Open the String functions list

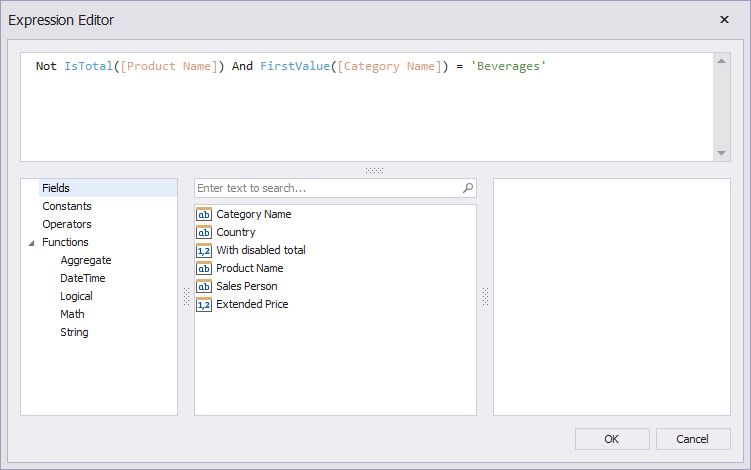[x=74, y=332]
